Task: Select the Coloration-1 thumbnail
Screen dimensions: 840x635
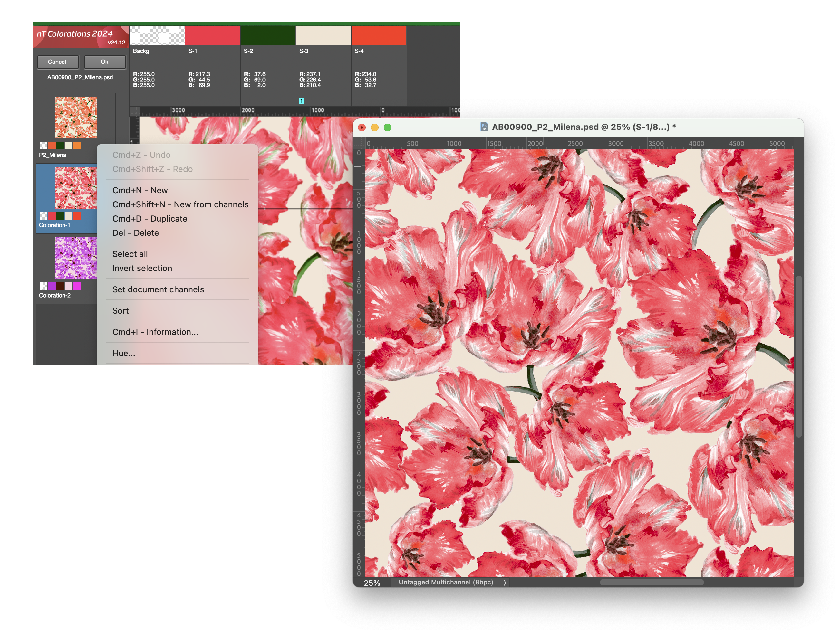Action: pos(75,187)
